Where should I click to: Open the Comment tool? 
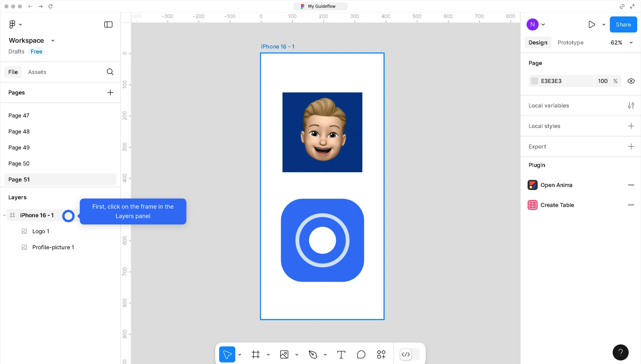[x=361, y=354]
